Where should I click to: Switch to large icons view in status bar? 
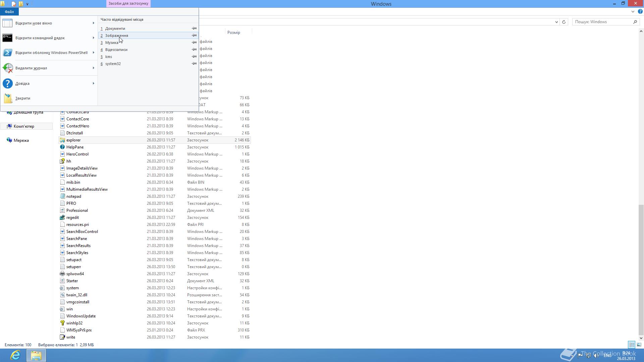coord(639,345)
